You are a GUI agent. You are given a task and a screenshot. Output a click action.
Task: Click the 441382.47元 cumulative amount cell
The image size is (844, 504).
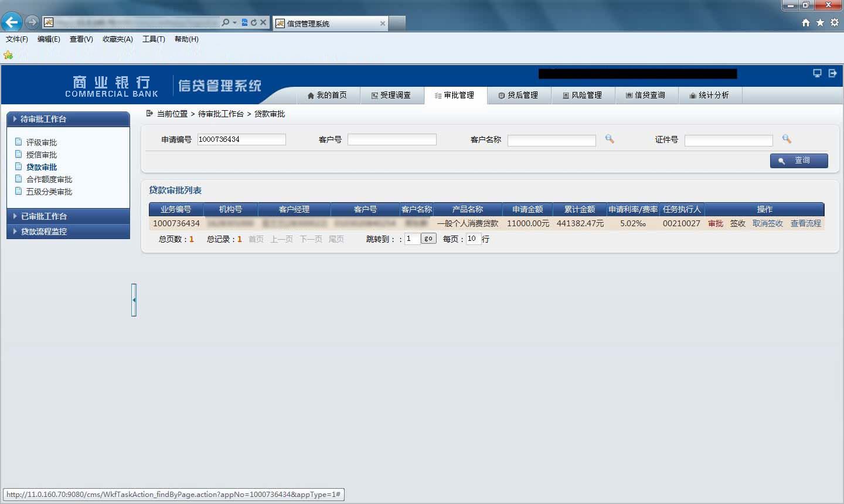[x=580, y=223]
